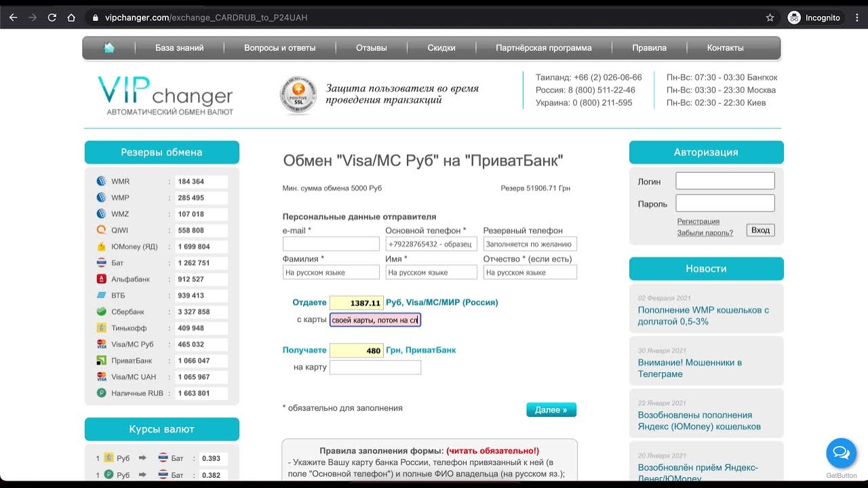Image resolution: width=868 pixels, height=488 pixels.
Task: Bookmark page with star icon
Action: pos(770,18)
